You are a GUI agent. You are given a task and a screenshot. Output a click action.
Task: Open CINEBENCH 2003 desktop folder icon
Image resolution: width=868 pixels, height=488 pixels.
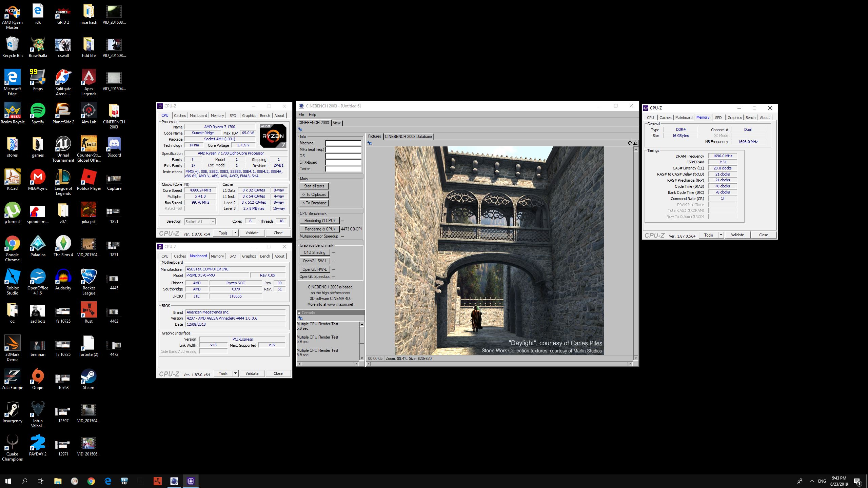[114, 116]
